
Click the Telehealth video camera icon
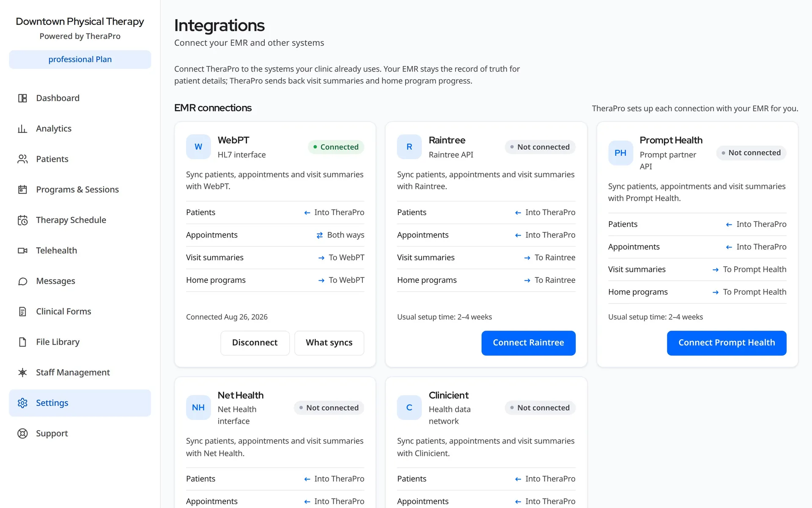coord(22,251)
